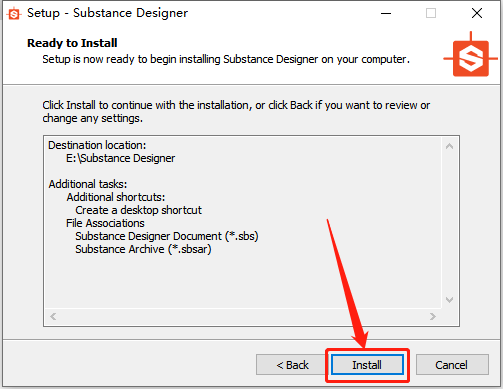Click the disabled maximize window button
The width and height of the screenshot is (503, 389).
[x=431, y=13]
